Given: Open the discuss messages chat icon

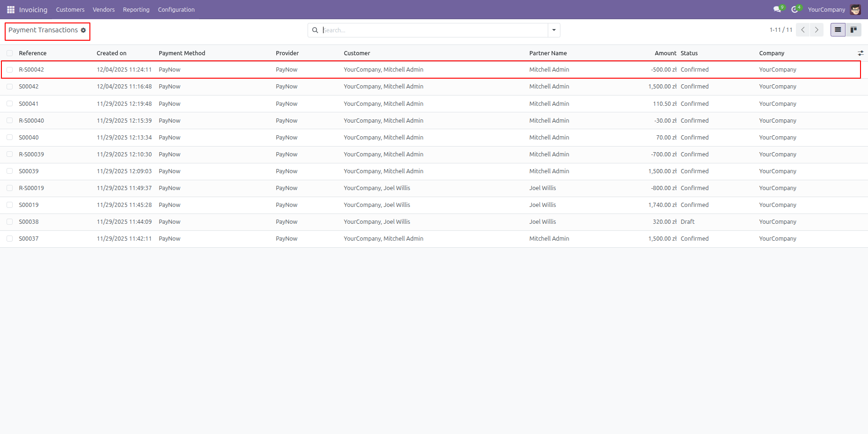Looking at the screenshot, I should [777, 9].
